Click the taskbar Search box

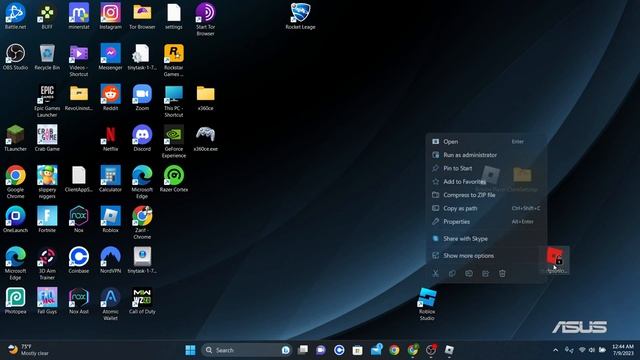coord(247,350)
